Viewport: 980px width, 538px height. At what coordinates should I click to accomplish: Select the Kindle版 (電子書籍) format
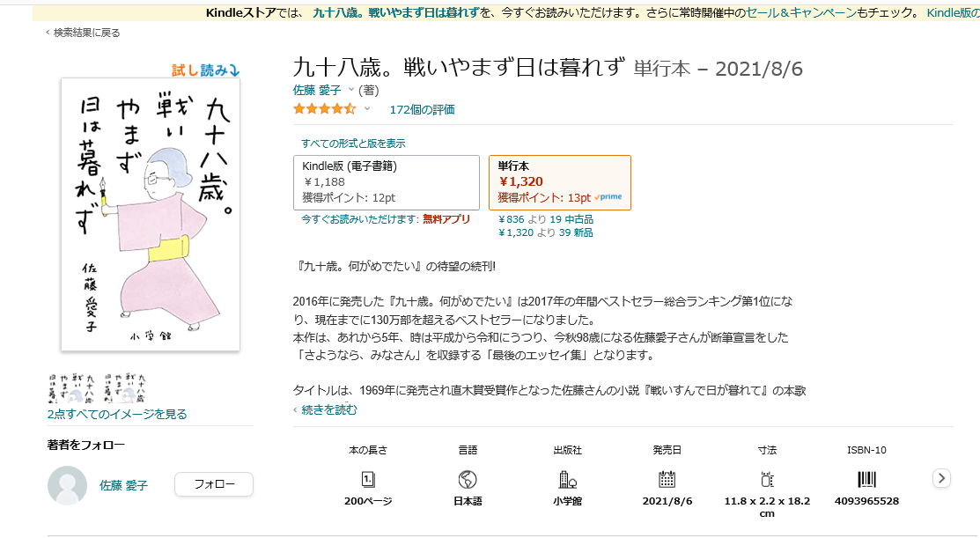387,182
